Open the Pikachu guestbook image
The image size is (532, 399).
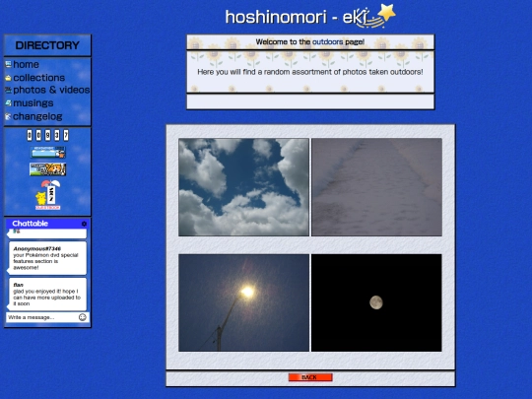(x=48, y=195)
